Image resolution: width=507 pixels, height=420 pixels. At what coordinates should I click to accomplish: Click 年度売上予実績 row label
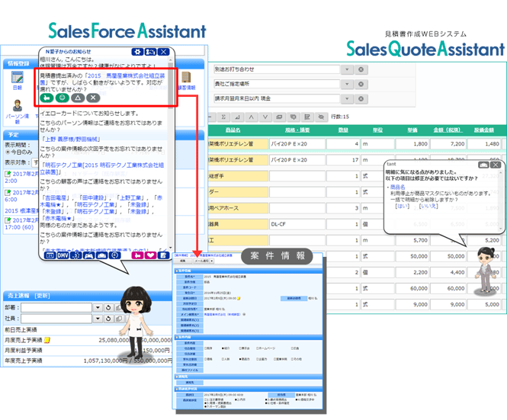point(24,361)
